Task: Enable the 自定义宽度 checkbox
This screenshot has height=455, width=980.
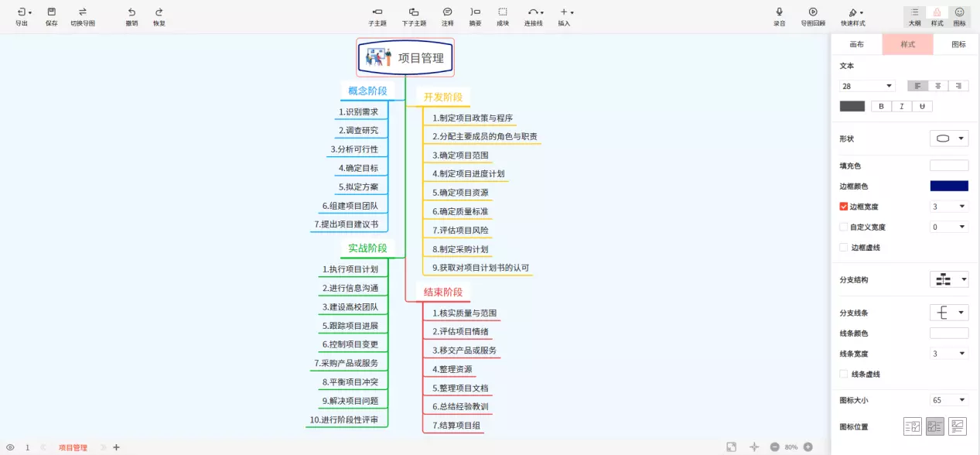Action: coord(844,227)
